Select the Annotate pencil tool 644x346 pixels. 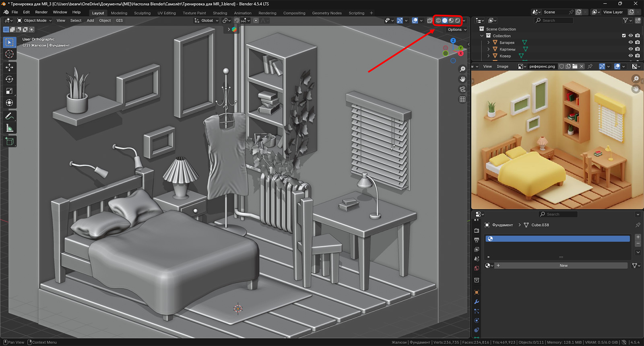(x=10, y=116)
